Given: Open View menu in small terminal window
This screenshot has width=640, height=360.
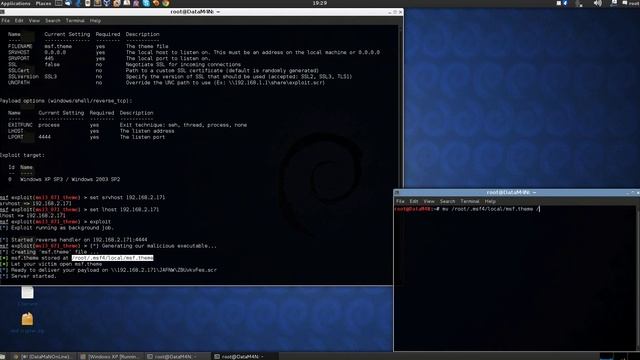Looking at the screenshot, I should coord(429,201).
